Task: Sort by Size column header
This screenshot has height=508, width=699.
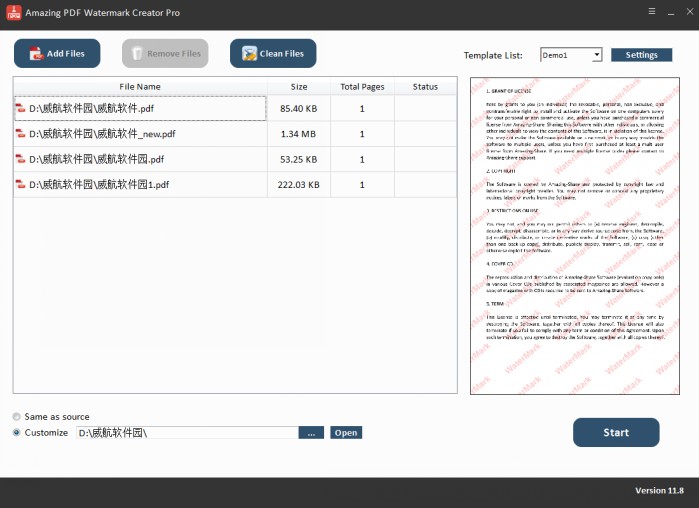Action: coord(299,86)
